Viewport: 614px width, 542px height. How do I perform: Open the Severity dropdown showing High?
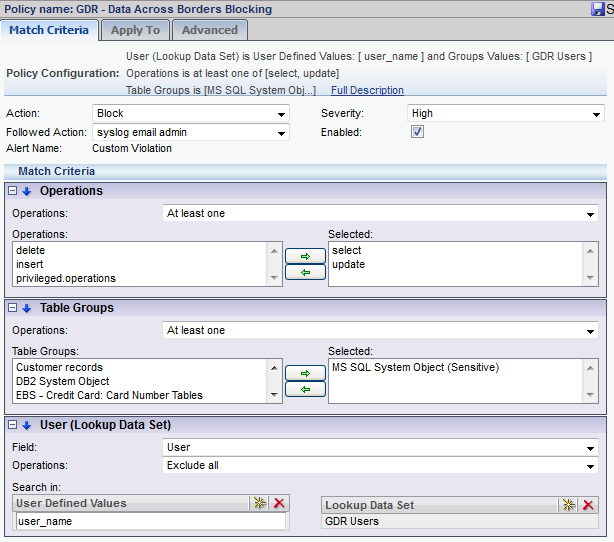[x=505, y=114]
